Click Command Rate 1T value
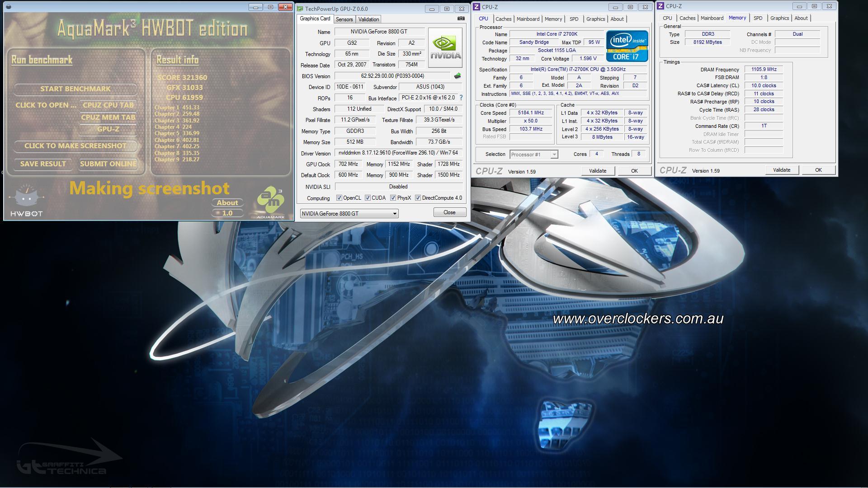The height and width of the screenshot is (488, 868). point(764,126)
